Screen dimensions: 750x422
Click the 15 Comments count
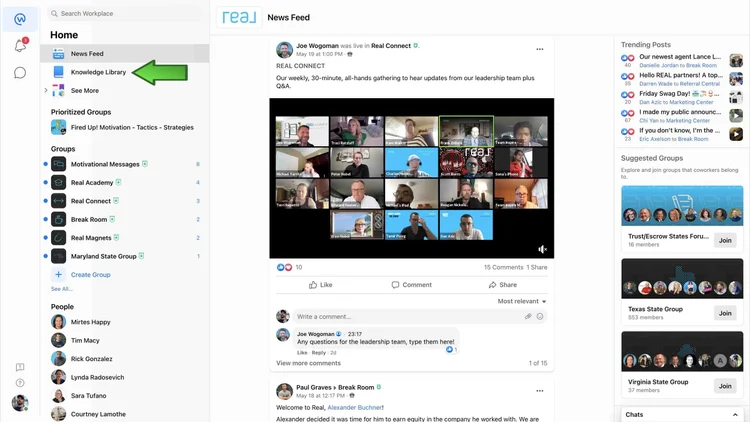pos(503,267)
